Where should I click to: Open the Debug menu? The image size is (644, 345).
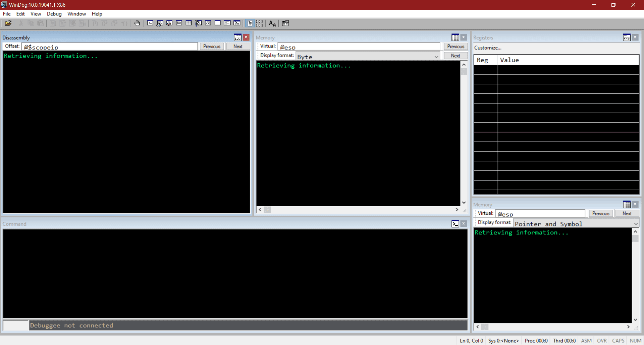[x=54, y=14]
